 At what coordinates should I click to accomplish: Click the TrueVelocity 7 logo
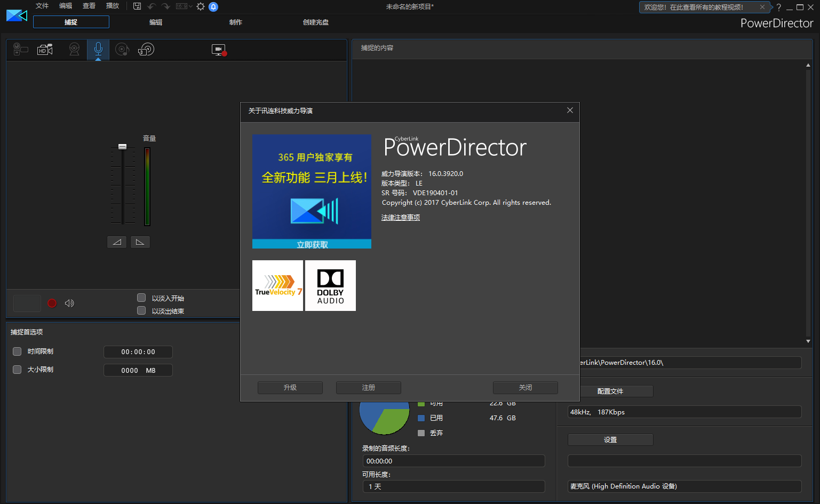coord(277,285)
